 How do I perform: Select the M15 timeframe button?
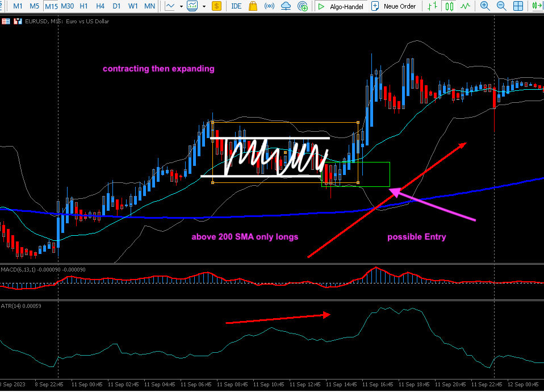tap(51, 6)
